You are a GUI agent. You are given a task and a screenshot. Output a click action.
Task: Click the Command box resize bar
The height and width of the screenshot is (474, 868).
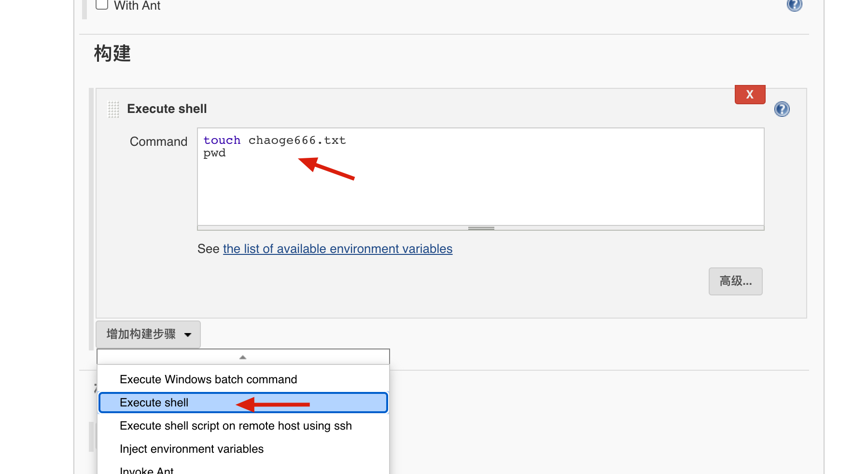click(x=480, y=228)
